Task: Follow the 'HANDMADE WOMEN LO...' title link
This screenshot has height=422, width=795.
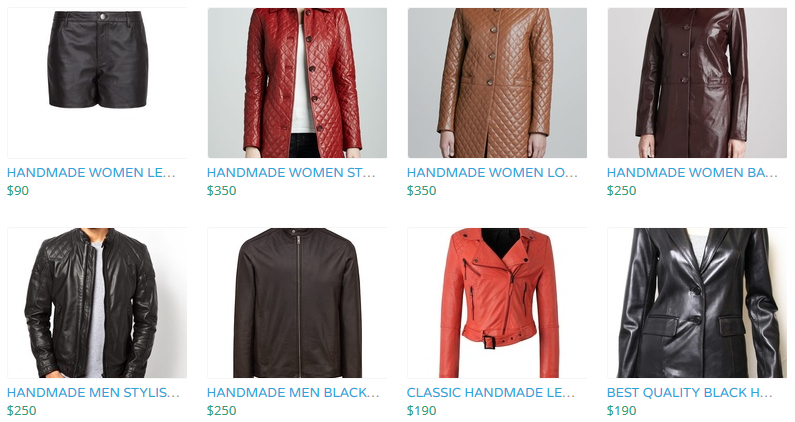Action: (492, 173)
